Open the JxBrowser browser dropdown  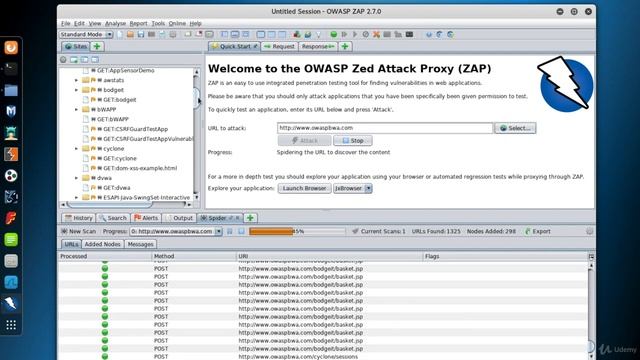click(x=368, y=189)
